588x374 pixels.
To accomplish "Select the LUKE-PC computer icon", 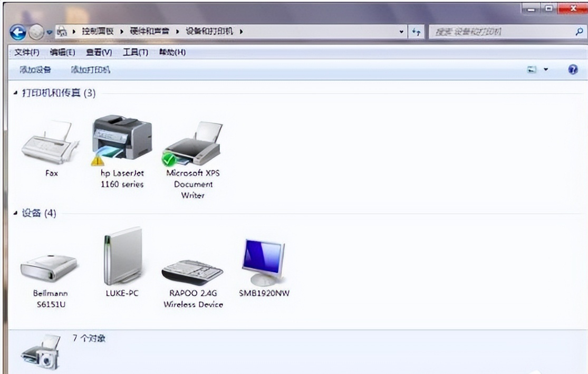I will [122, 257].
